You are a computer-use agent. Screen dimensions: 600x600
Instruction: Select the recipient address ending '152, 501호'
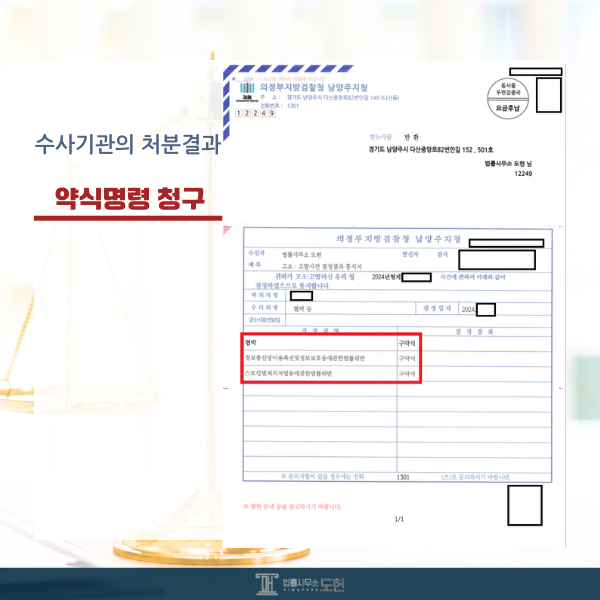click(x=431, y=149)
